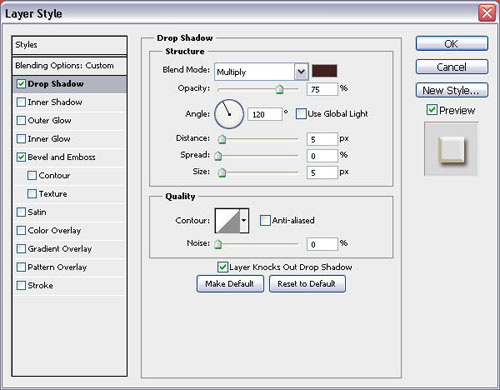Viewport: 500px width, 390px height.
Task: Enable the Satin checkbox
Action: pyautogui.click(x=21, y=212)
